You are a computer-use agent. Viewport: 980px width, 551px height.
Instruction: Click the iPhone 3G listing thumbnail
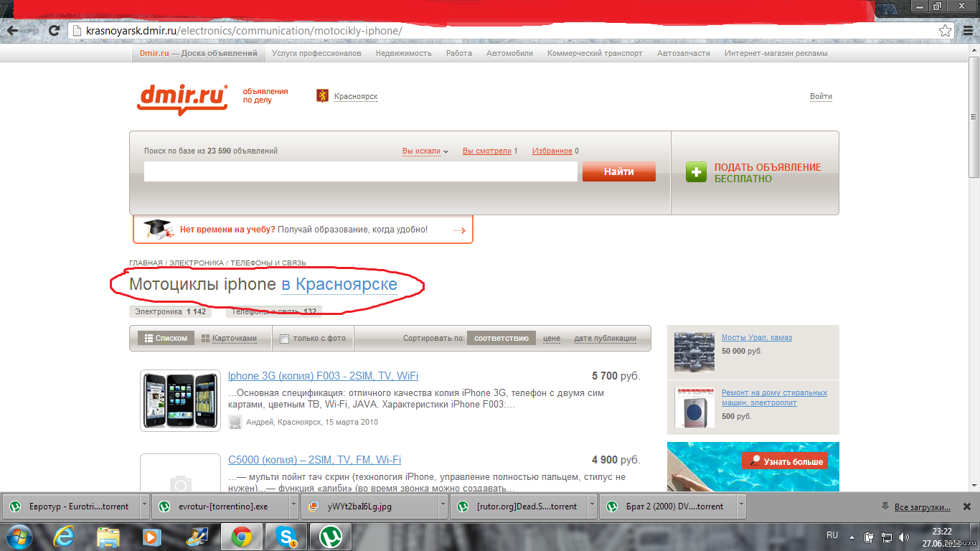(x=180, y=400)
